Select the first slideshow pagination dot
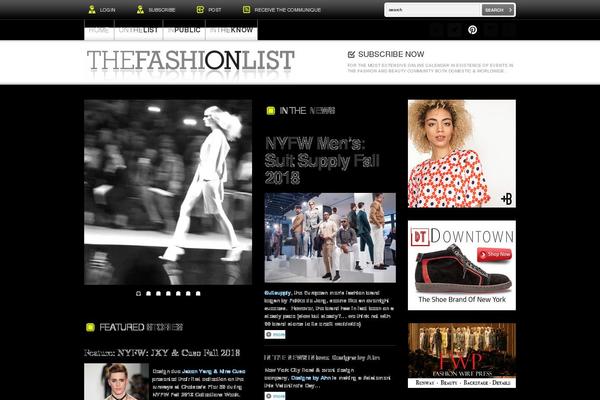600x400 pixels. tap(139, 294)
